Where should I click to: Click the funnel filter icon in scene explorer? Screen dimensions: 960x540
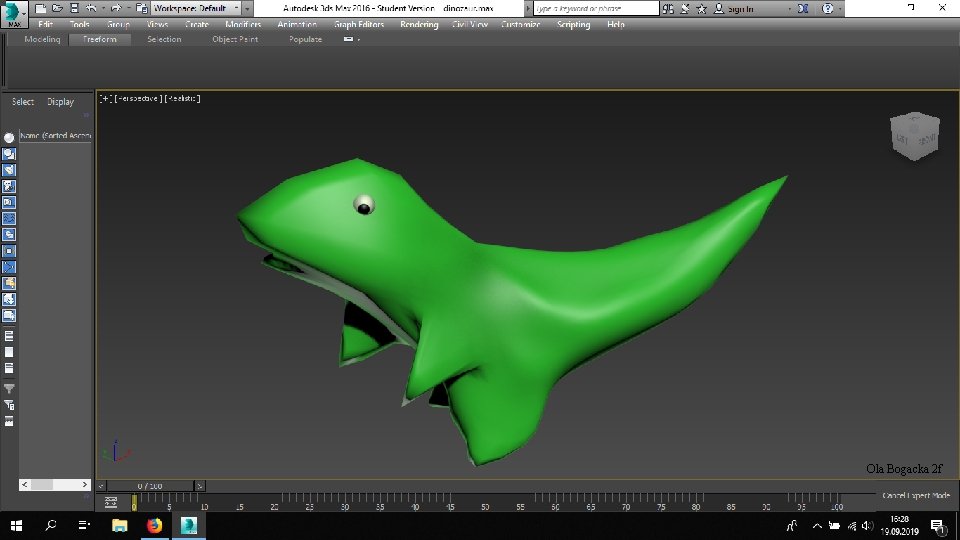pyautogui.click(x=9, y=388)
